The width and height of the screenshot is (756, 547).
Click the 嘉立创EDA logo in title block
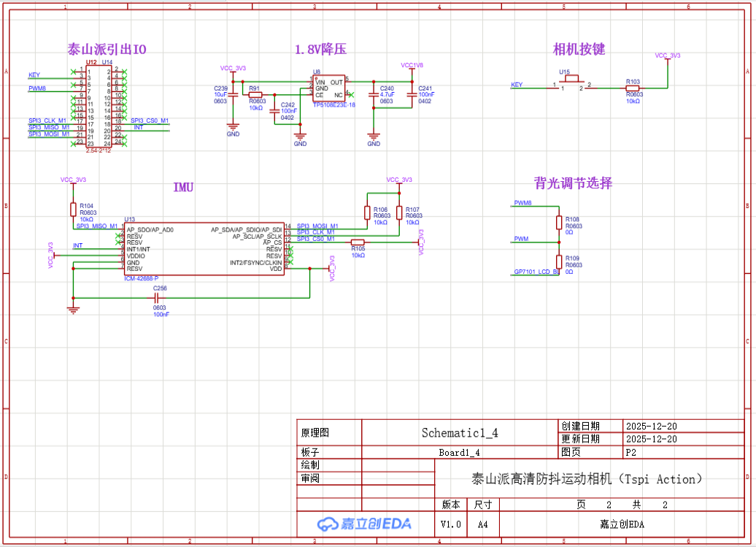(364, 524)
